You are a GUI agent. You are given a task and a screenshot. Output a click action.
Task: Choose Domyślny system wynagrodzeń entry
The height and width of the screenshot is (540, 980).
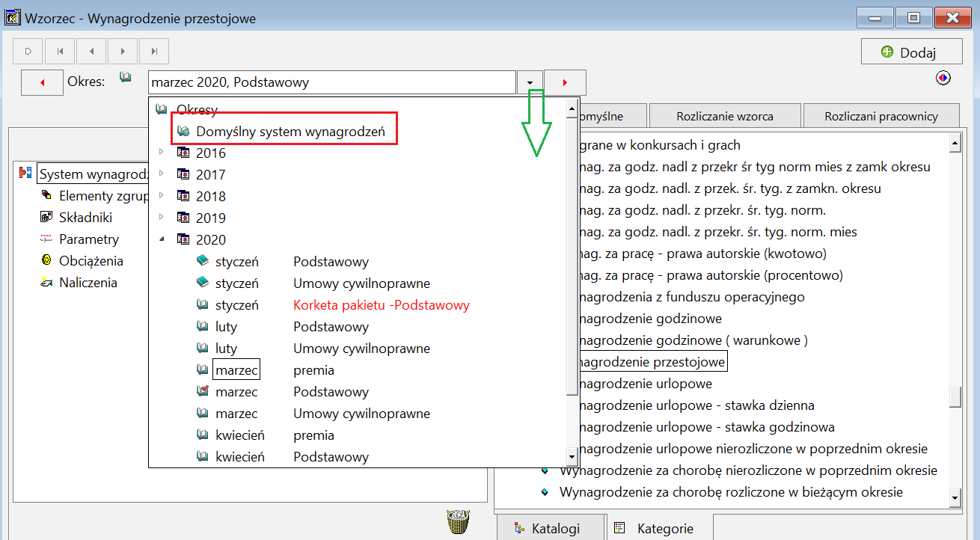(290, 132)
